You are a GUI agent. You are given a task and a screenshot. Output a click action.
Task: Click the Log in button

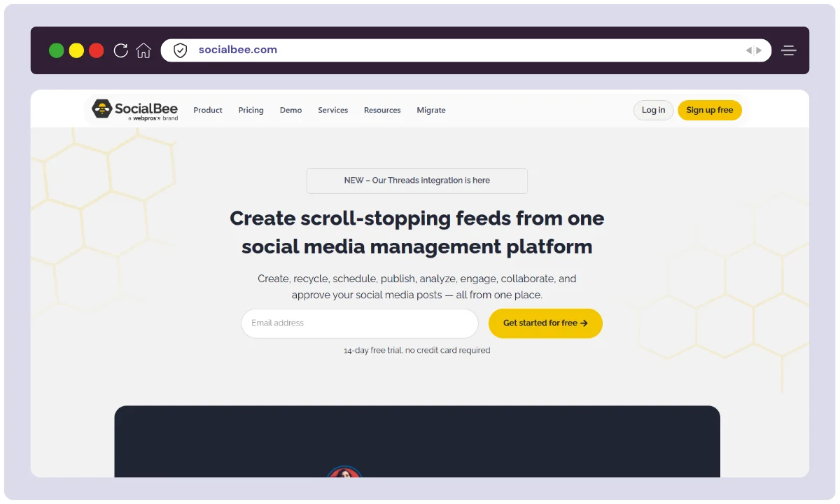[653, 111]
